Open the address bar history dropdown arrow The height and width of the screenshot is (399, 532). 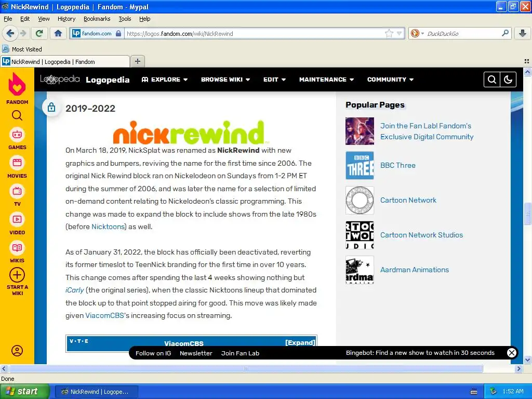click(x=400, y=33)
